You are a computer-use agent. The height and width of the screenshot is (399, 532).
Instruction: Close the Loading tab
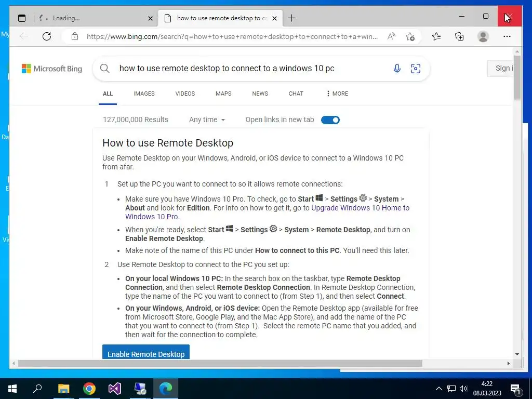[150, 18]
